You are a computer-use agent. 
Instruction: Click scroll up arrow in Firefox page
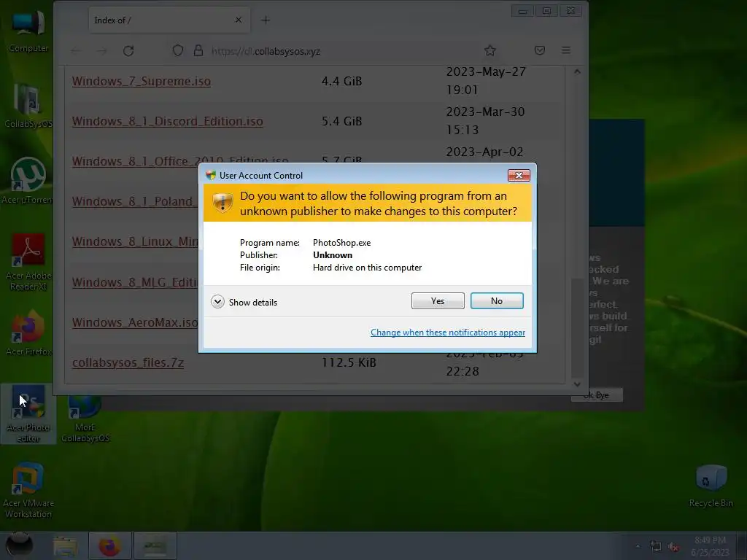pos(577,72)
